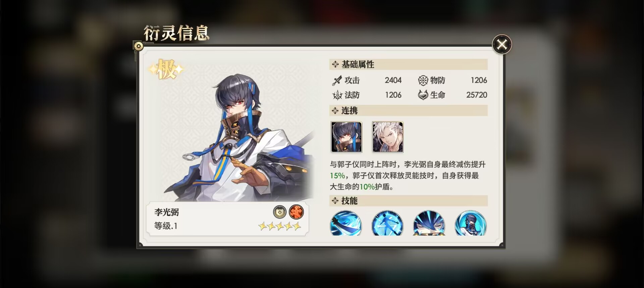Select the white-haired 郭子仪 link portrait
The image size is (644, 288).
click(x=388, y=137)
